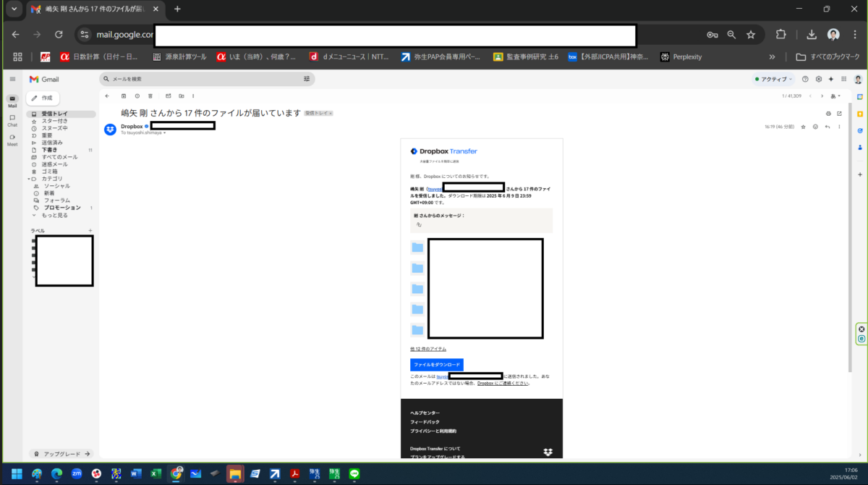Go back to inbox with the arrow icon
This screenshot has height=485, width=868.
point(107,96)
